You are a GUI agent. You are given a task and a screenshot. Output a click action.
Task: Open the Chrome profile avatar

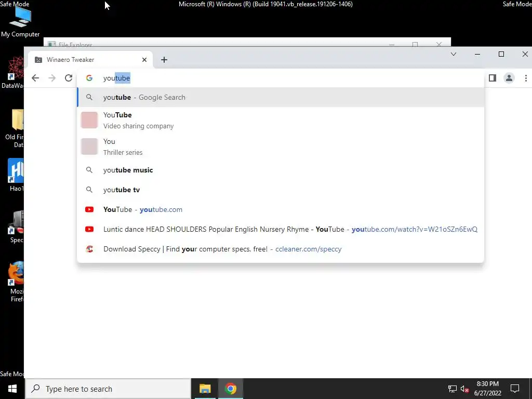pos(509,78)
